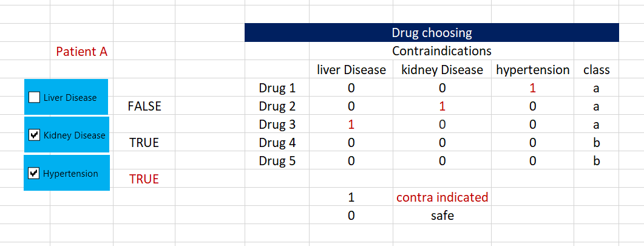
Task: Select the class column header cell
Action: (x=596, y=70)
